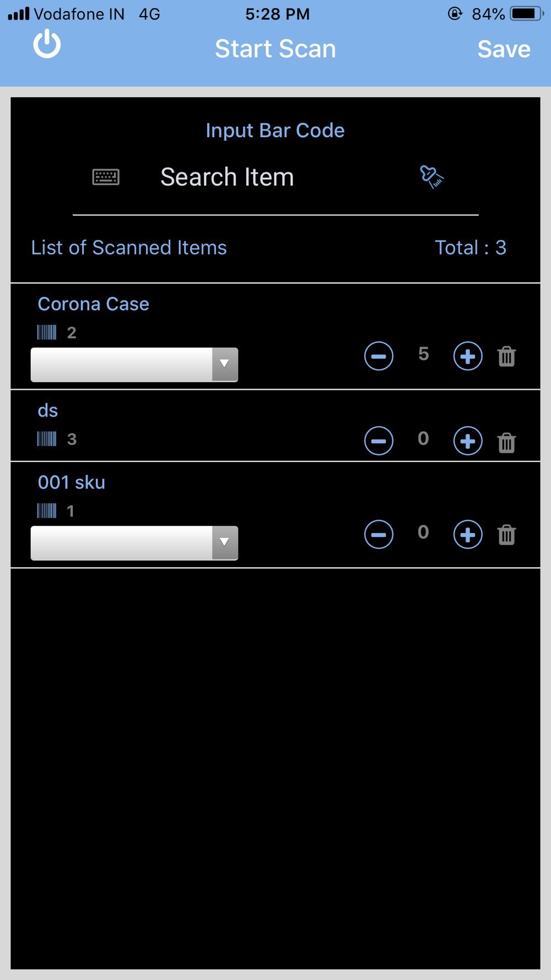This screenshot has width=551, height=980.
Task: Decrease 001 sku quantity
Action: coord(379,535)
